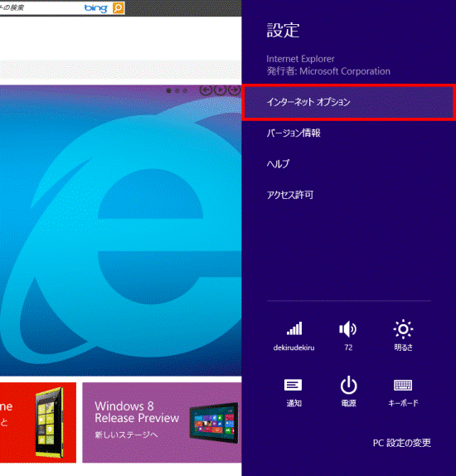The image size is (456, 476).
Task: Open インターネット オプション in settings
Action: pyautogui.click(x=348, y=102)
